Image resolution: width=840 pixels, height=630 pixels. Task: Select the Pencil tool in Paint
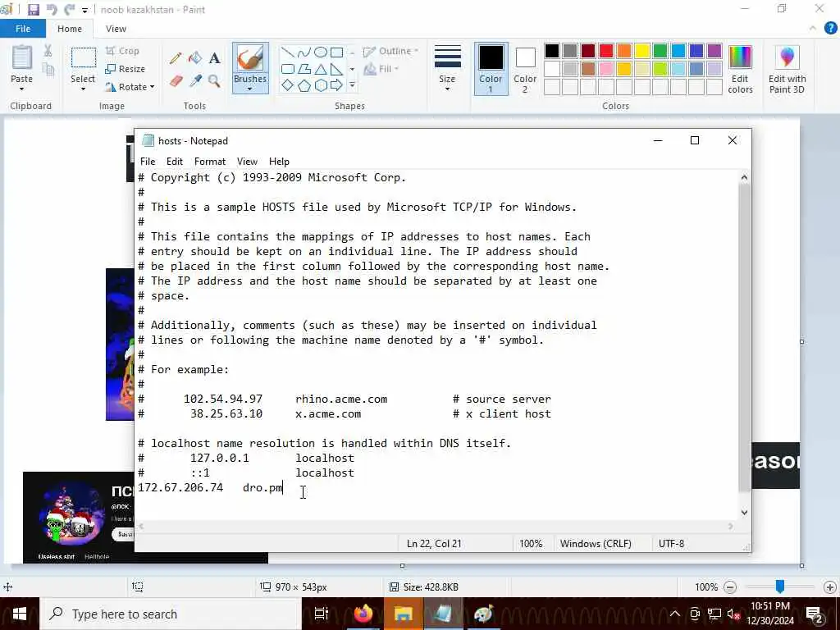(176, 58)
